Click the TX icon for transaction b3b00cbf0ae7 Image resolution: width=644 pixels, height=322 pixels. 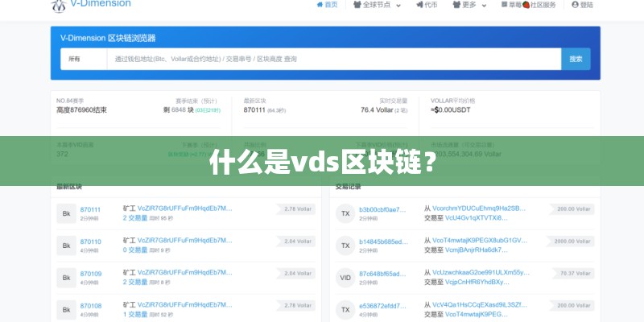345,213
